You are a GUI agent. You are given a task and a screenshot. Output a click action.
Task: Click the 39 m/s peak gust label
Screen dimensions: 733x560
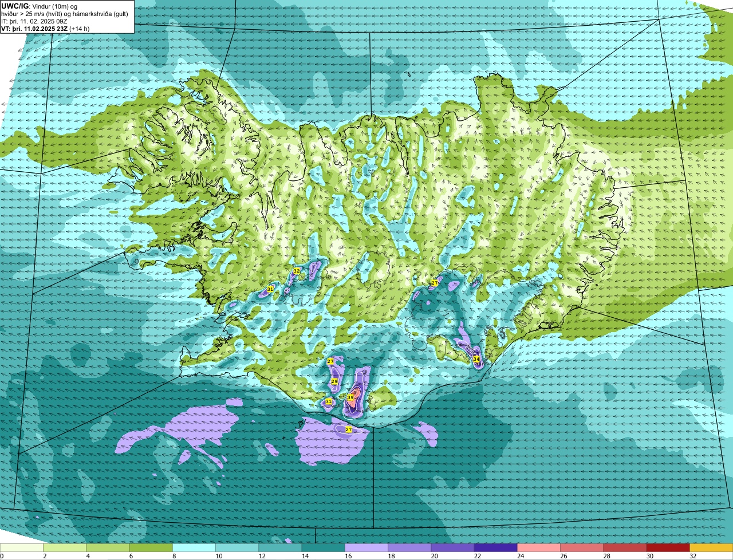350,397
